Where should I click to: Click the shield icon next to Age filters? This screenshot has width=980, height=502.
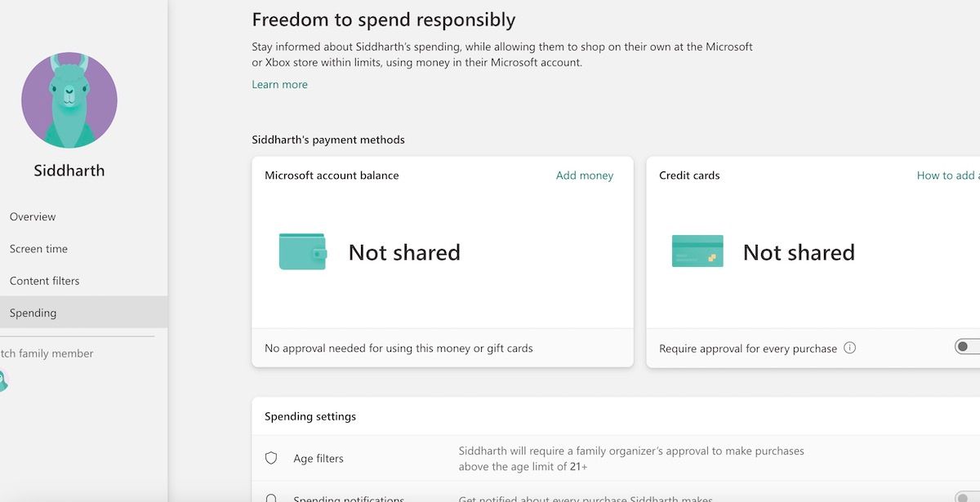pyautogui.click(x=271, y=458)
